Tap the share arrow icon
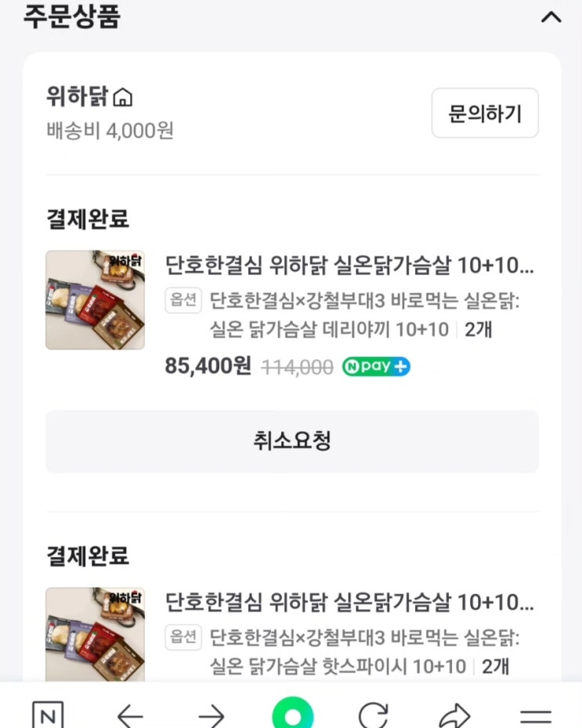This screenshot has height=728, width=582. tap(454, 715)
